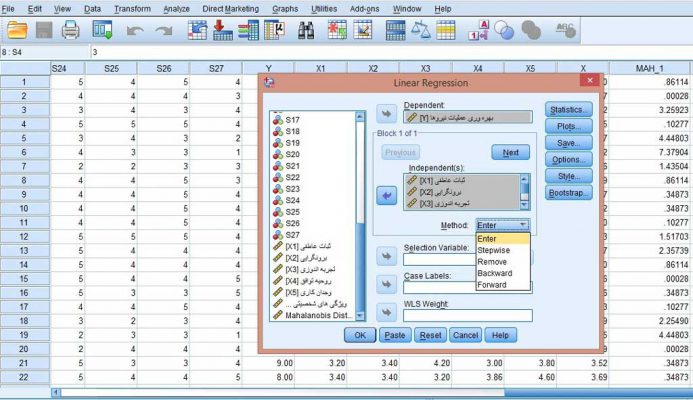Choose Backward in the Method list
Viewport: 693px width, 400px height.
[503, 273]
